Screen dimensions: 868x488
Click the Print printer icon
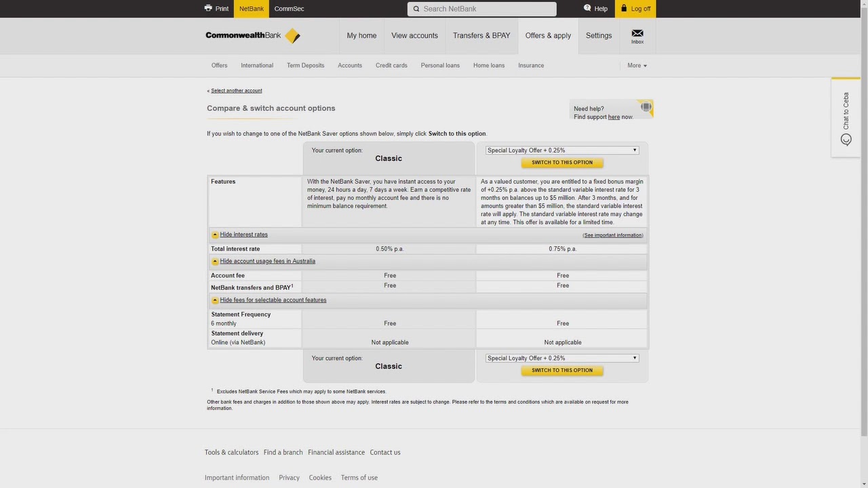(208, 8)
